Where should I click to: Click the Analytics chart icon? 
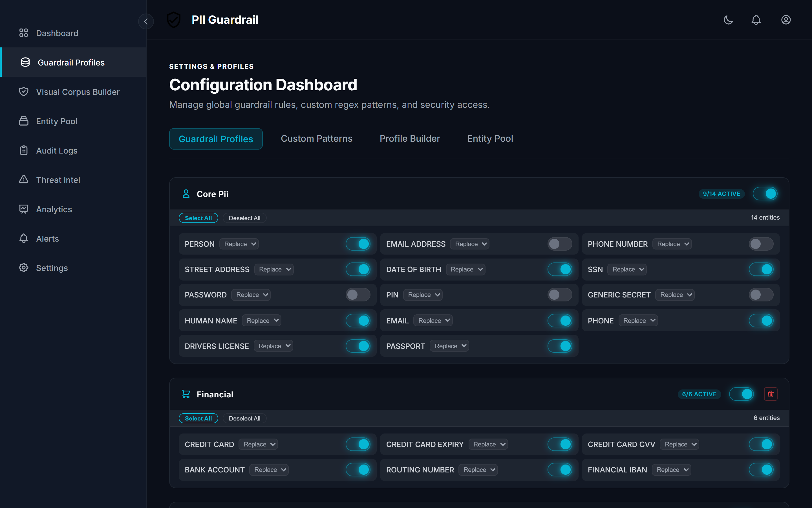tap(23, 209)
